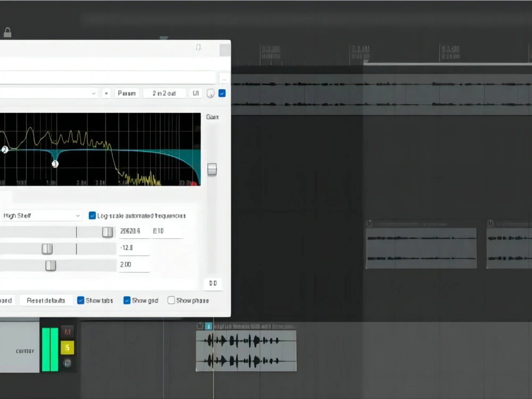Click the lock icon on the bottom audio item
The height and width of the screenshot is (399, 532).
click(x=200, y=326)
